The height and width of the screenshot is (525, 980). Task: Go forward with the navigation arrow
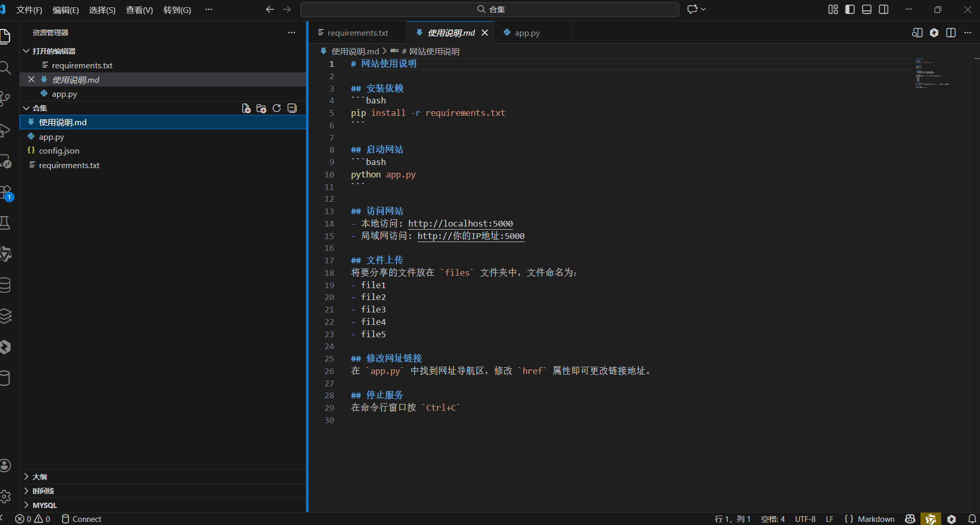pos(287,9)
